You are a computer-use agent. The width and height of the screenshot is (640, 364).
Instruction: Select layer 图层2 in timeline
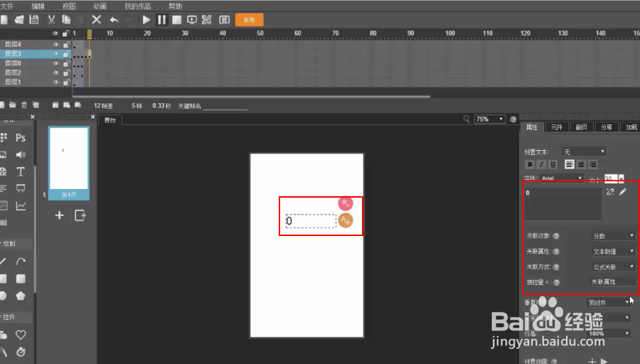pos(13,73)
